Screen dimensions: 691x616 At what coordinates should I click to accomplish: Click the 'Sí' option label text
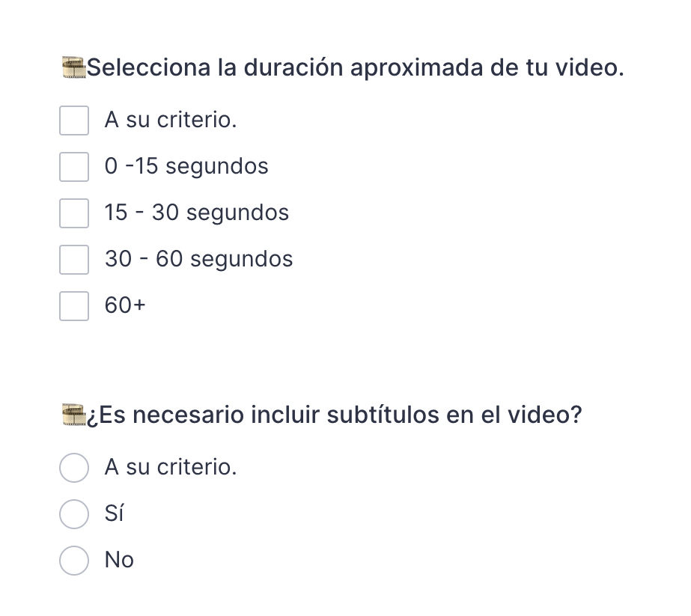(x=115, y=513)
